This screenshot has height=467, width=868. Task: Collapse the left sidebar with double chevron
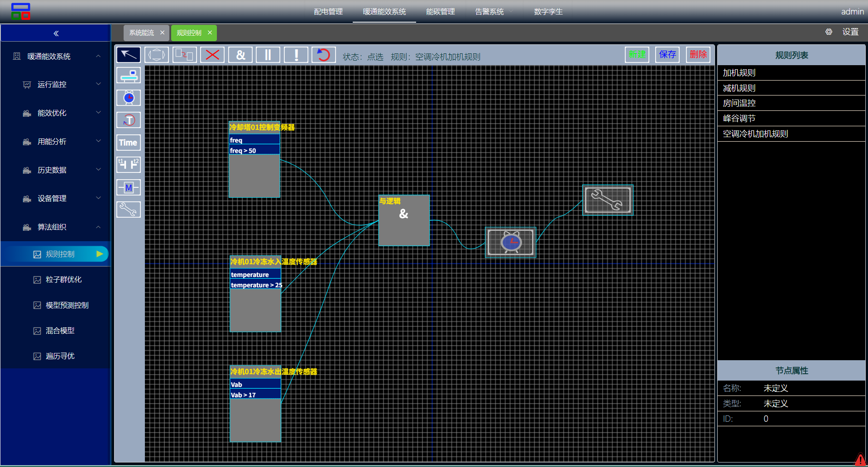[56, 33]
